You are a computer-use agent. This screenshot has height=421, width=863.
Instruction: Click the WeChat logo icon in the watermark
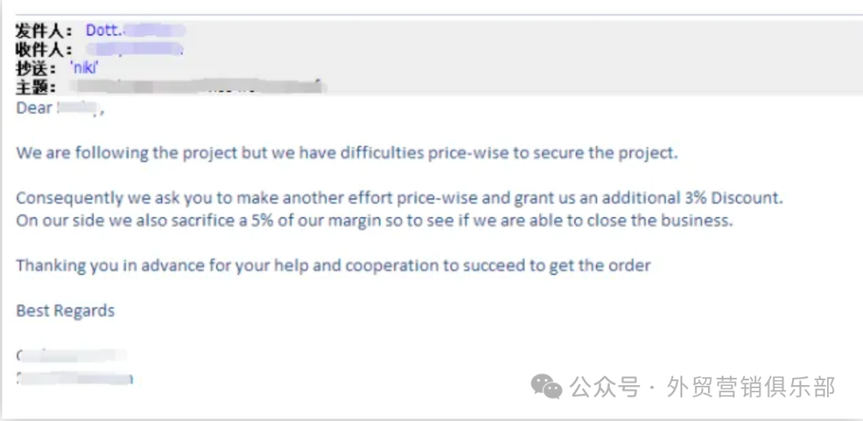tap(547, 386)
